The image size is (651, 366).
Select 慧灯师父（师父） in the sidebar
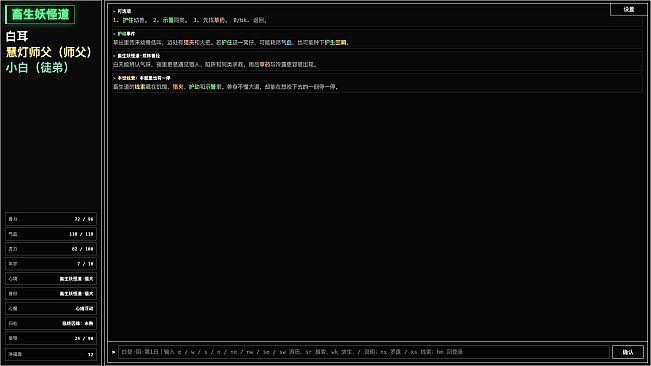tap(49, 52)
